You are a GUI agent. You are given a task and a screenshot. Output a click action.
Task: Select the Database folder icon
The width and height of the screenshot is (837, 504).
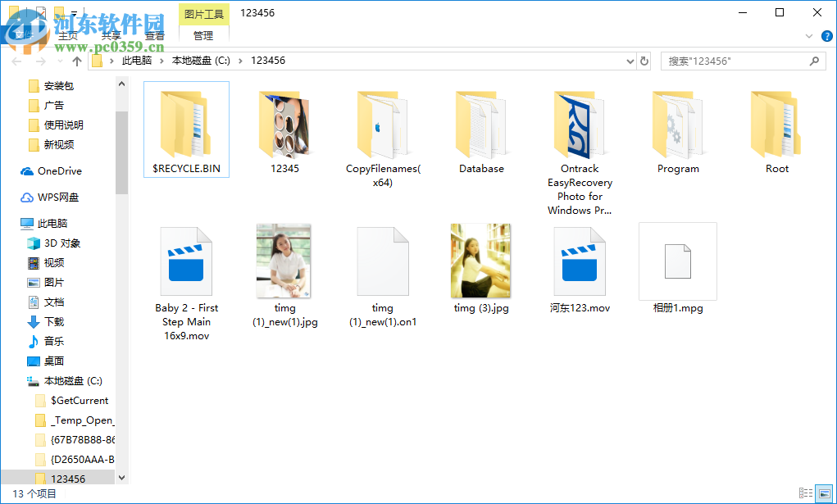coord(481,125)
